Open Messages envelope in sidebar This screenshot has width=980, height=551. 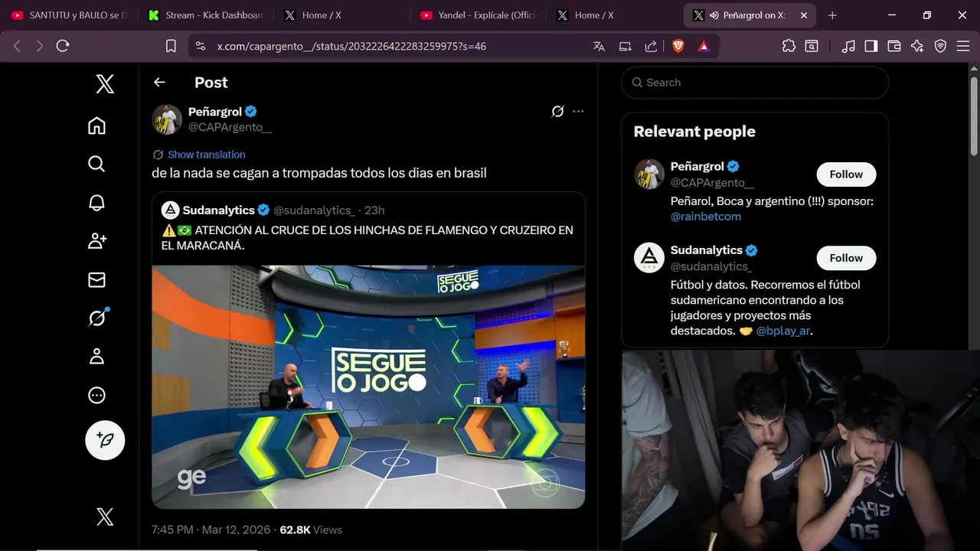point(96,280)
